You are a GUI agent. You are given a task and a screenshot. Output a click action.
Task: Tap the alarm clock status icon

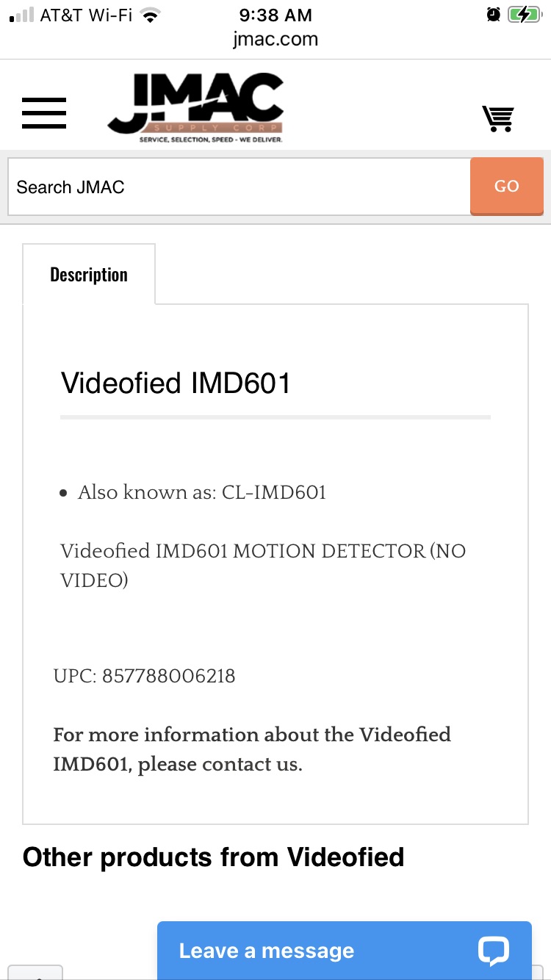coord(494,15)
